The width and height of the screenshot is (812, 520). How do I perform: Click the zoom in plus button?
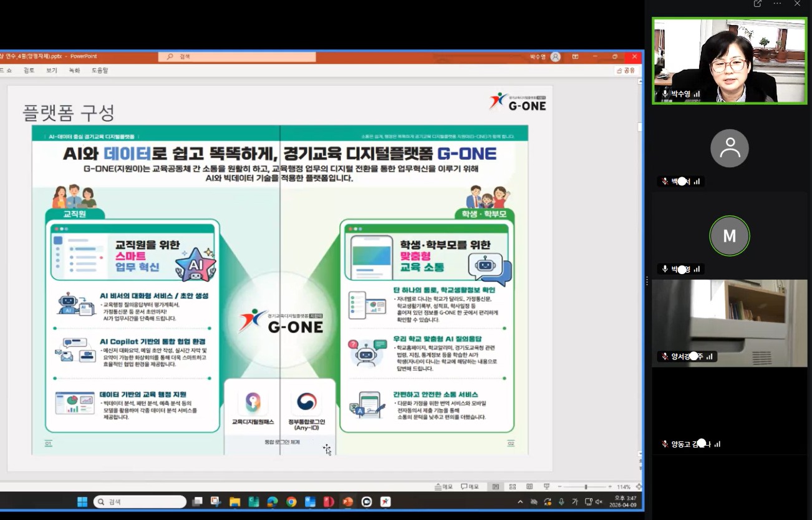(611, 487)
